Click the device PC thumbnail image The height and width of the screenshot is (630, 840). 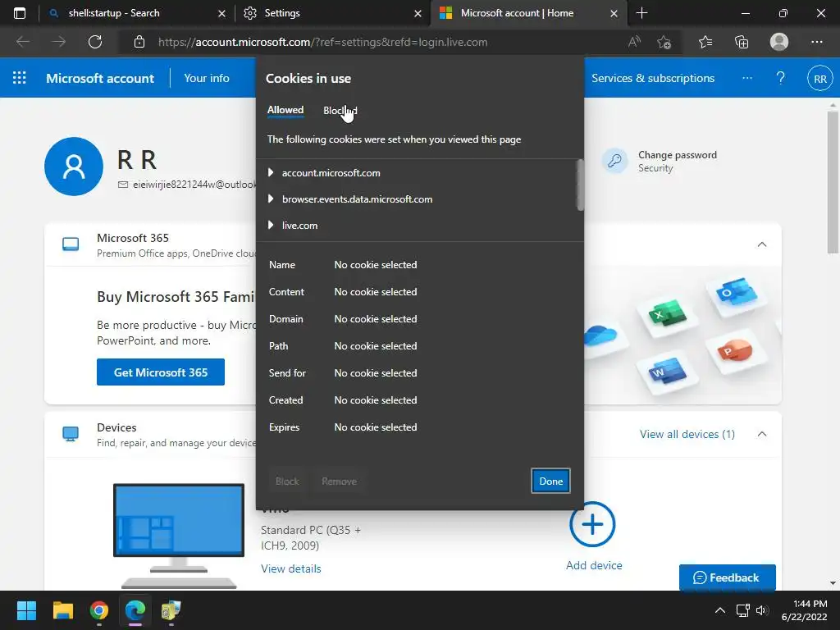[x=178, y=536]
